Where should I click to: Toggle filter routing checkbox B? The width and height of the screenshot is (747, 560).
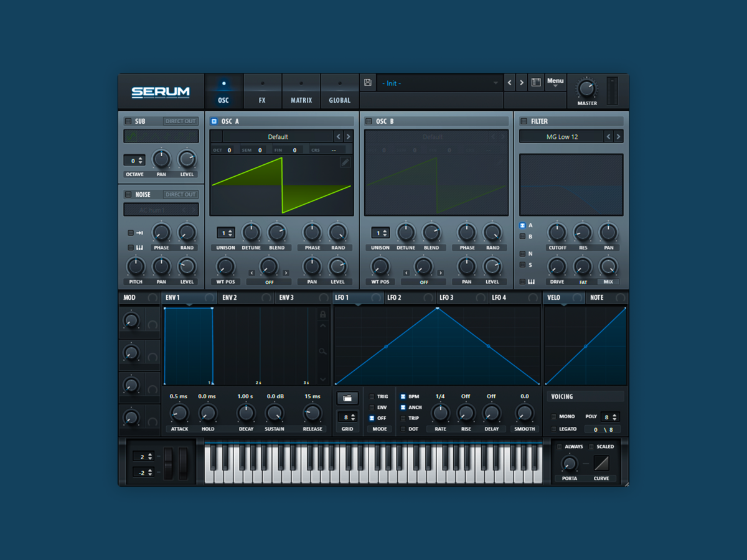point(522,236)
